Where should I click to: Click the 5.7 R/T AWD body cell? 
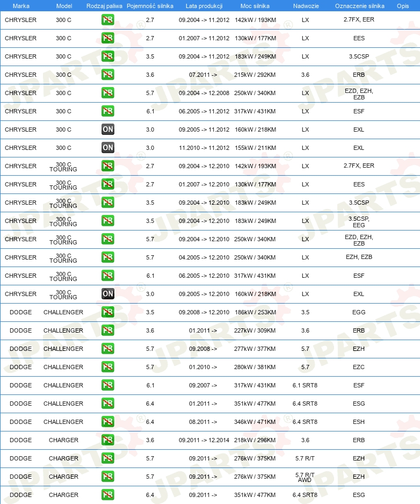point(305,477)
